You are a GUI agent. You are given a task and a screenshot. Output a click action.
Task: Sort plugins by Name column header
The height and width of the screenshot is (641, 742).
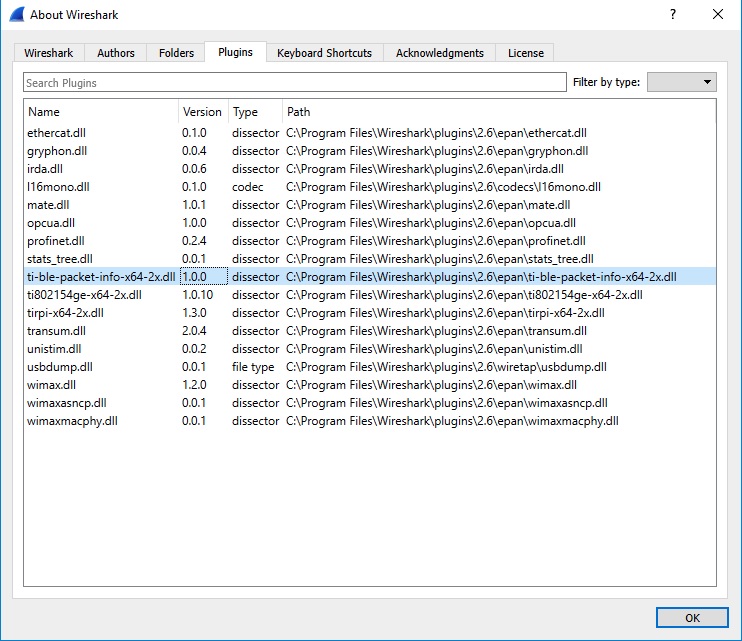coord(101,112)
